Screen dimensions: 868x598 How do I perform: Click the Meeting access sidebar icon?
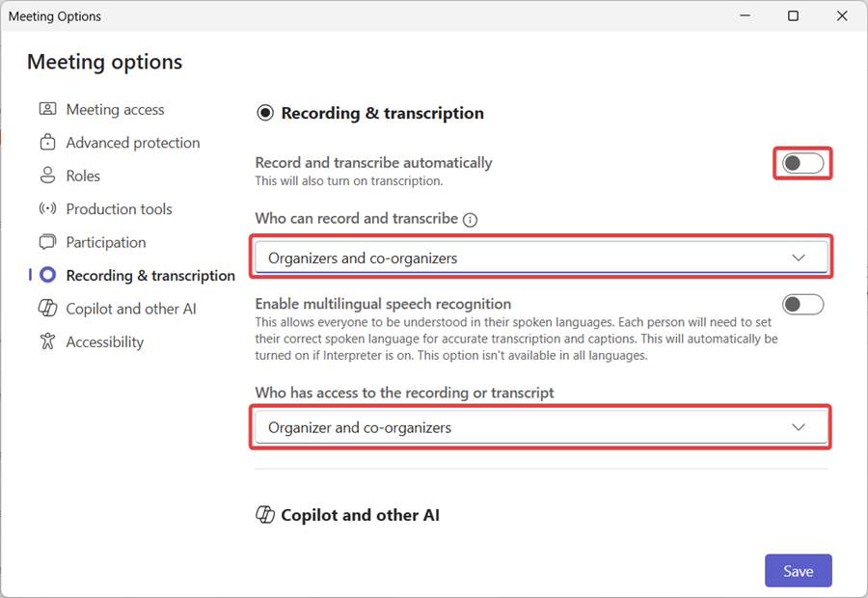coord(47,109)
